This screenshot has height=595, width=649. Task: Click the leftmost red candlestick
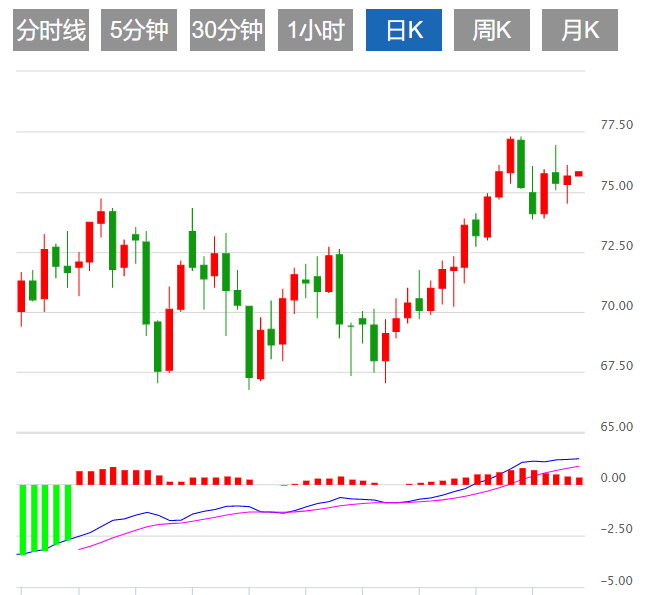point(21,296)
